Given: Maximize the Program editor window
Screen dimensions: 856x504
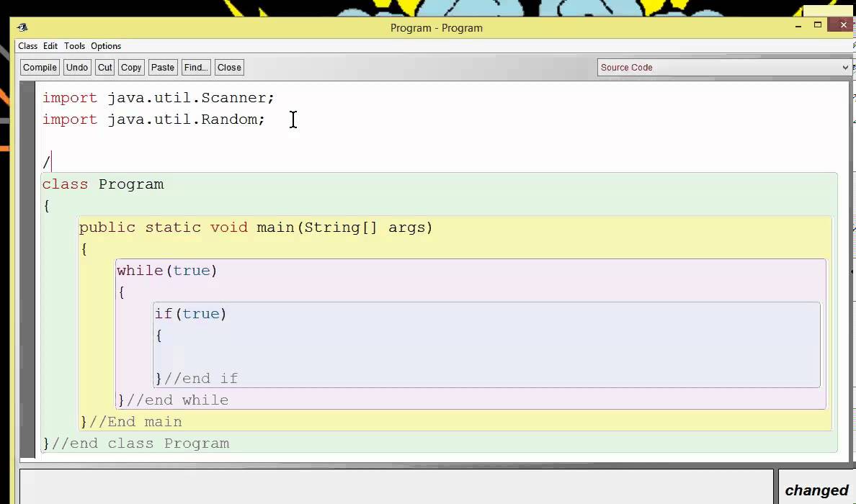Looking at the screenshot, I should [x=818, y=25].
